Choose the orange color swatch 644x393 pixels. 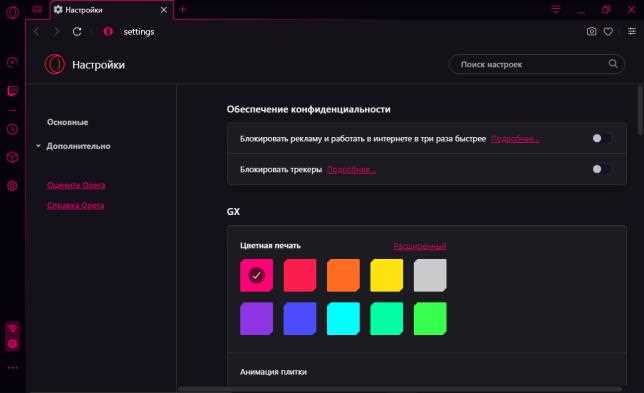(343, 275)
